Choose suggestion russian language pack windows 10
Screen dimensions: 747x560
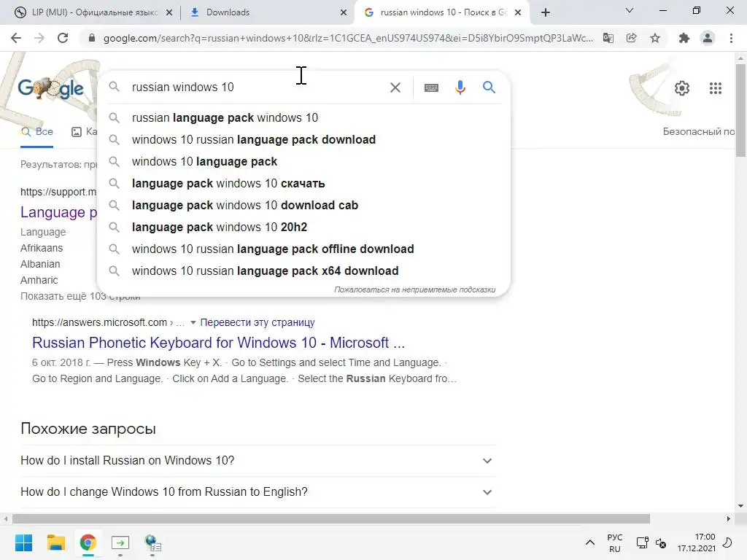coord(303,117)
